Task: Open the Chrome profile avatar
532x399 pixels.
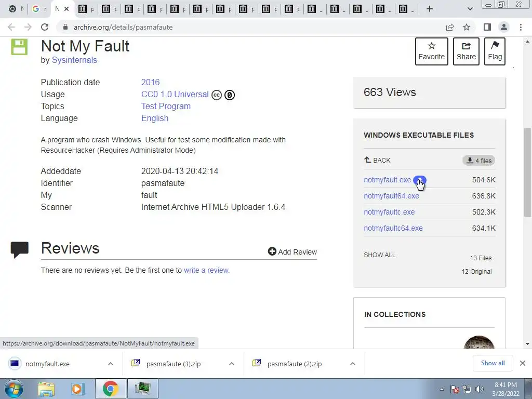Action: point(504,27)
